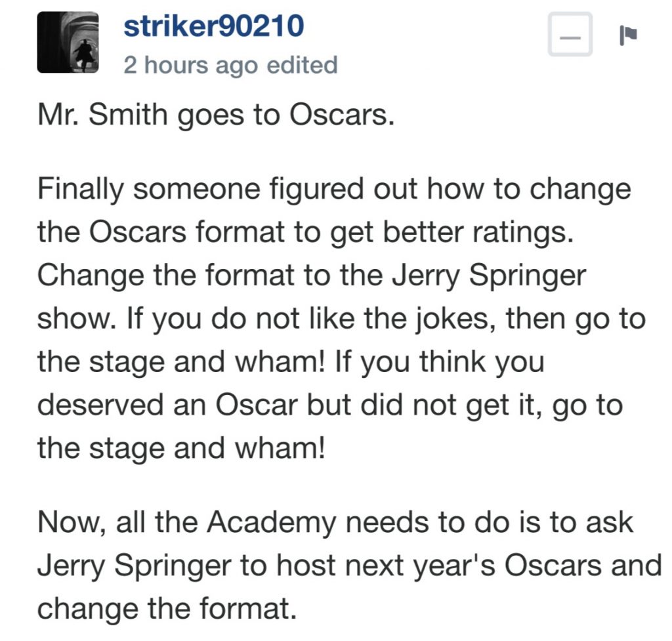The image size is (672, 641).
Task: Open the striker90210 username profile link
Action: pos(214,26)
